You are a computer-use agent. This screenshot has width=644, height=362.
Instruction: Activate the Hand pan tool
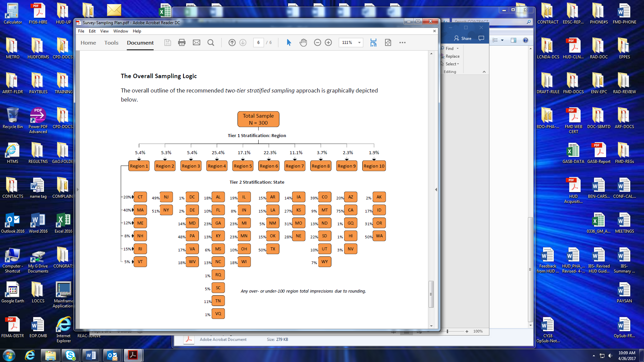[303, 43]
